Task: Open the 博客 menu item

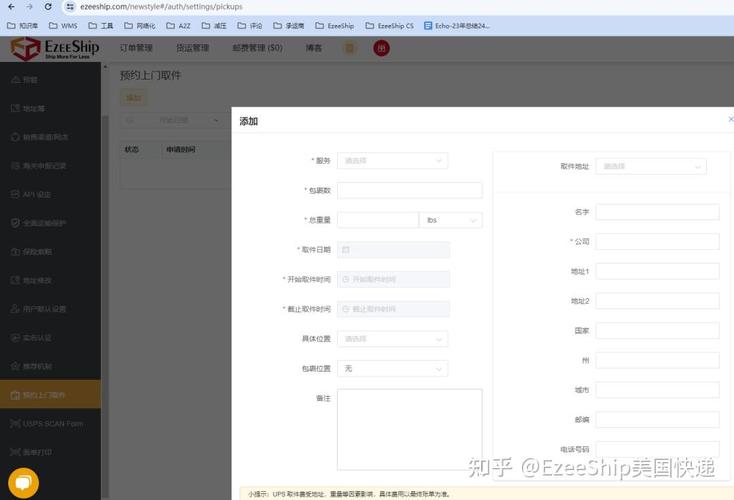Action: pos(314,48)
